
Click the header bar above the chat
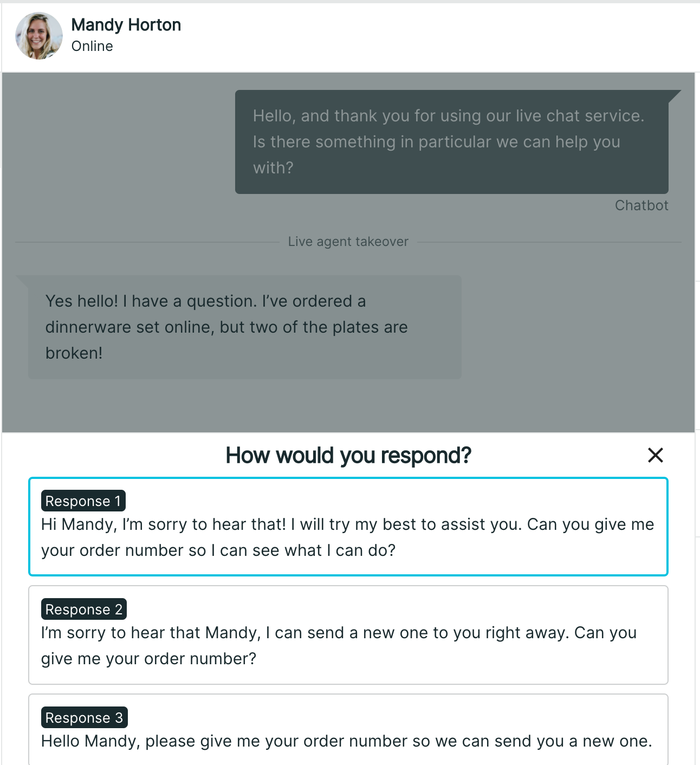(x=379, y=35)
